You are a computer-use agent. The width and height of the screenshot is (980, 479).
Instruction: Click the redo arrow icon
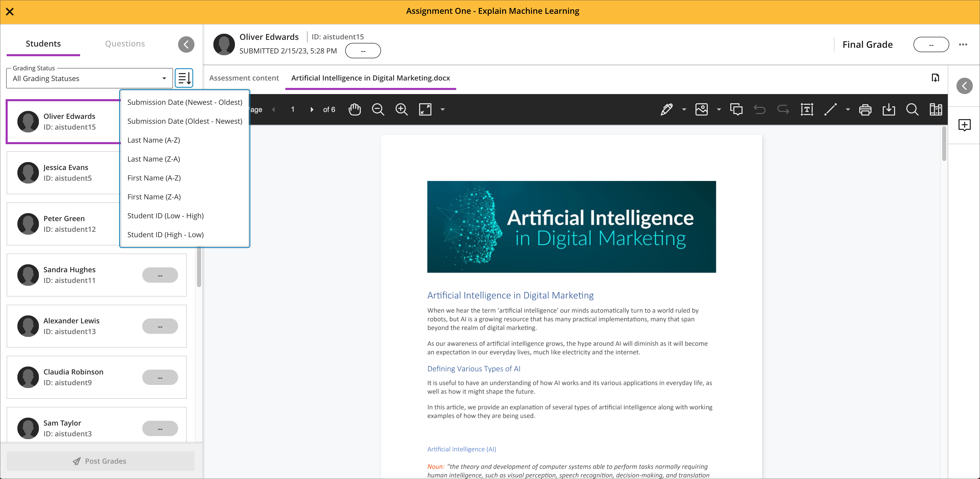pyautogui.click(x=783, y=109)
